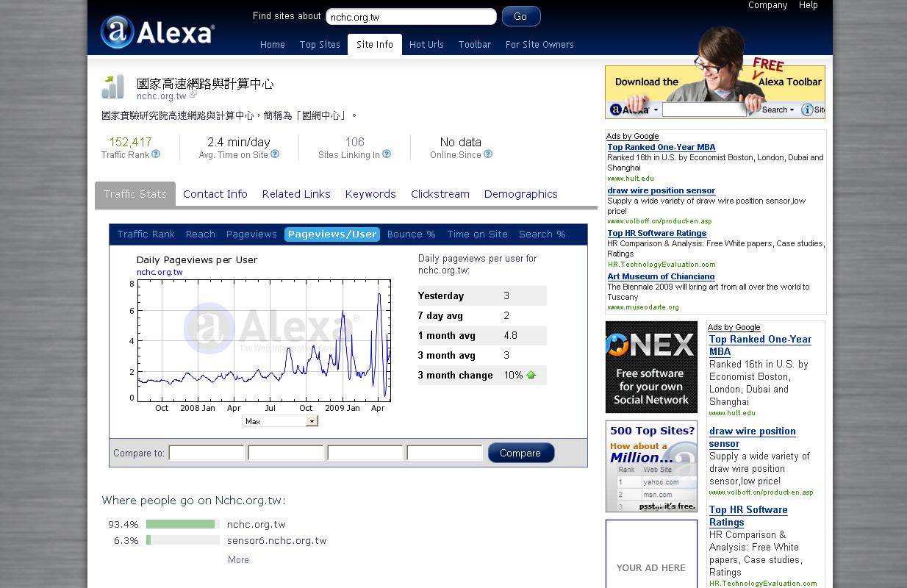Select the Pageviews/User chart tab
This screenshot has width=907, height=588.
tap(332, 234)
